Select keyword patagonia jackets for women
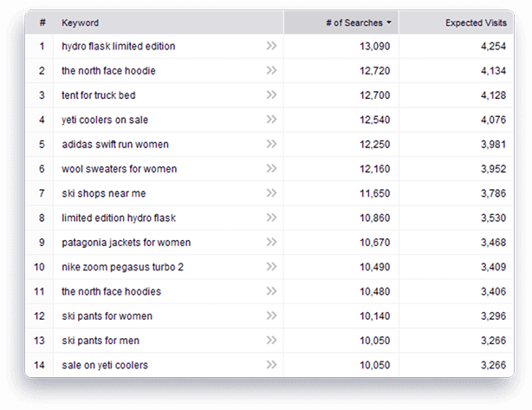 127,243
